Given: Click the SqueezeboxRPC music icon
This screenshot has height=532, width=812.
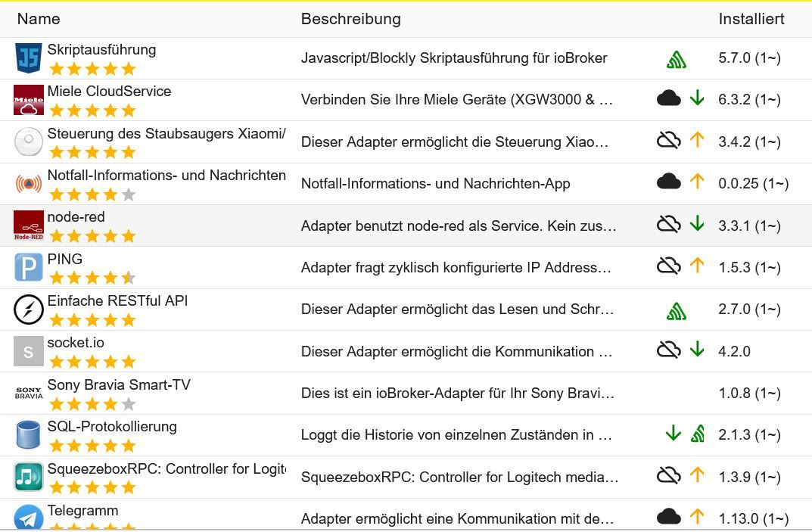Looking at the screenshot, I should pyautogui.click(x=29, y=477).
